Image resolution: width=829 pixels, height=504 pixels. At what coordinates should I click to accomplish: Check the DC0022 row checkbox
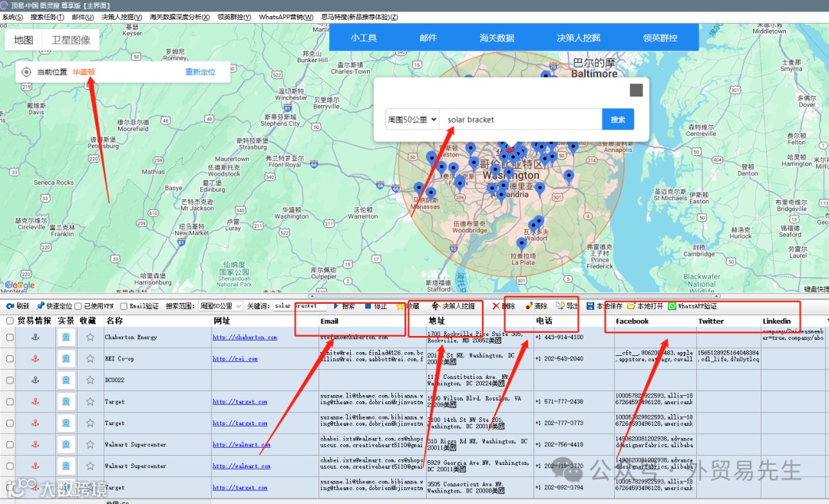(9, 380)
